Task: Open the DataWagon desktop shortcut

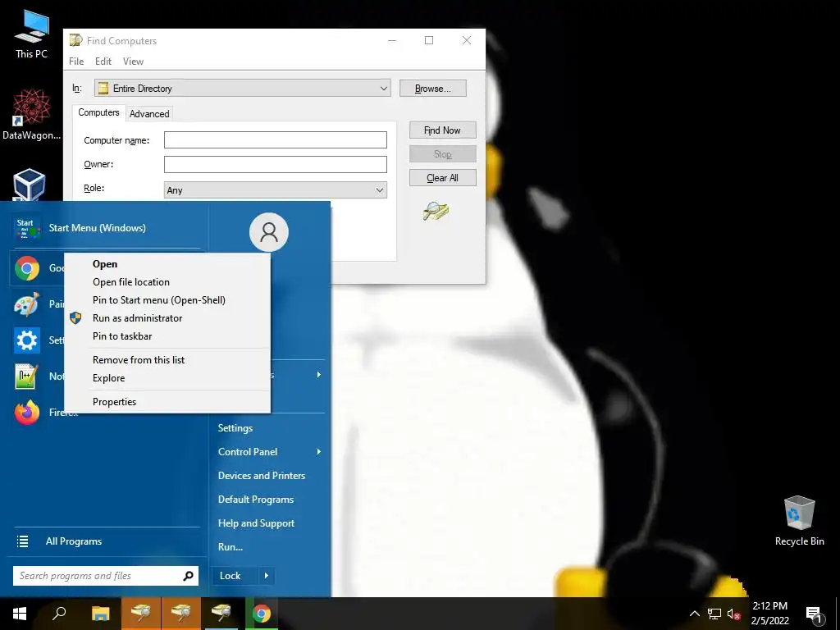Action: (31, 115)
